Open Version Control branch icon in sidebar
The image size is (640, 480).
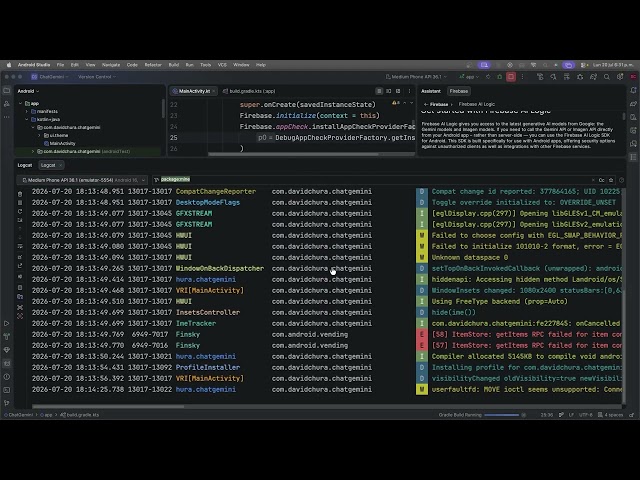(7, 403)
